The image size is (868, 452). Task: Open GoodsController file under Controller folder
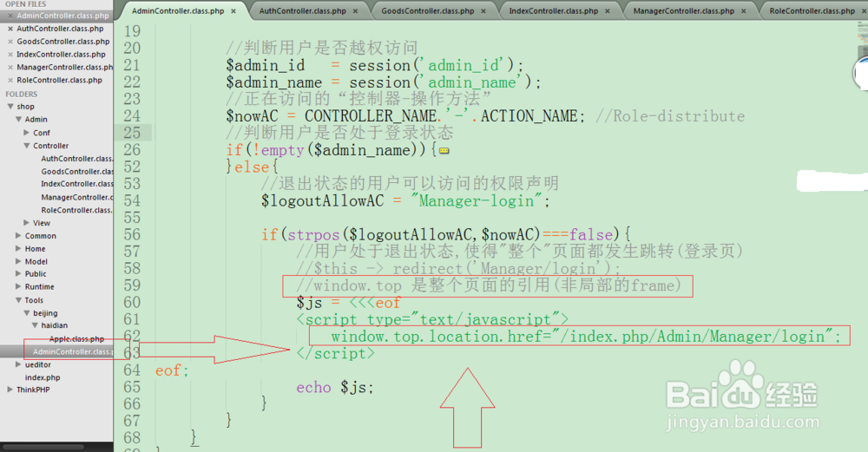click(77, 172)
